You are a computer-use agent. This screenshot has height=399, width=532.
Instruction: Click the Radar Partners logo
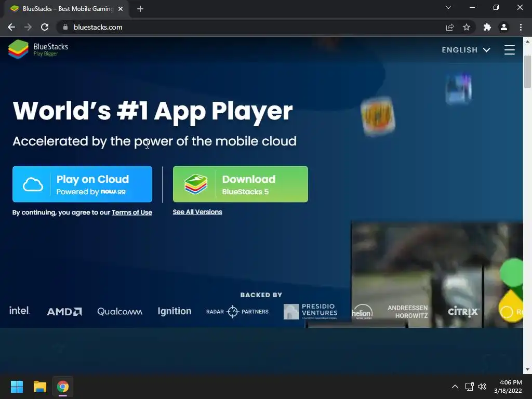pos(237,312)
